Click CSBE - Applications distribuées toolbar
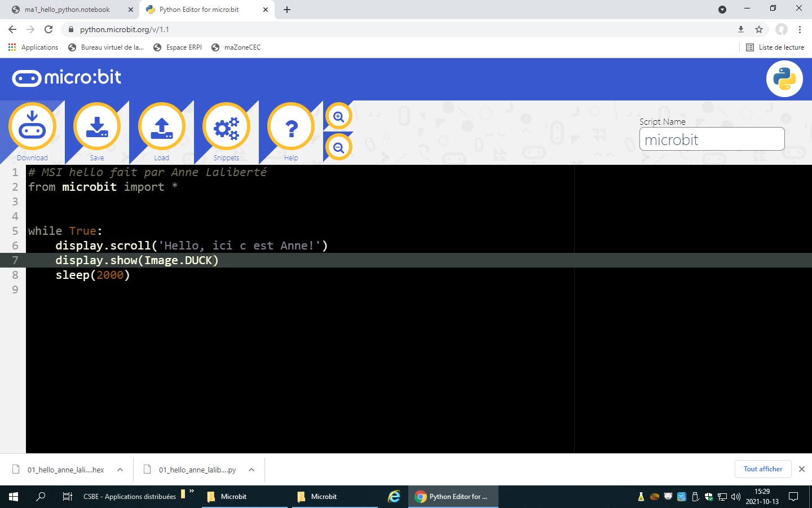 pyautogui.click(x=130, y=497)
